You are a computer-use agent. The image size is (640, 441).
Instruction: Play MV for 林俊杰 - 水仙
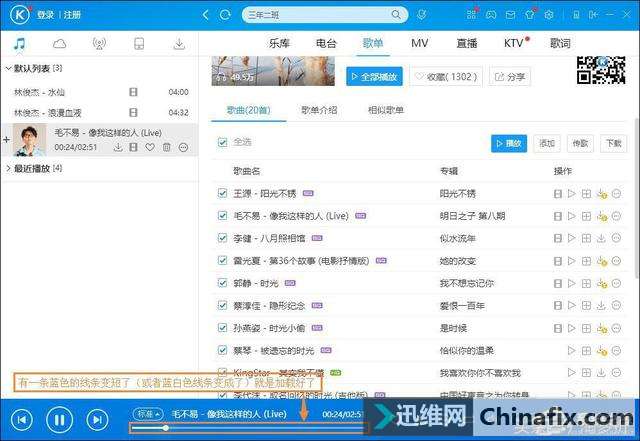coord(133,92)
